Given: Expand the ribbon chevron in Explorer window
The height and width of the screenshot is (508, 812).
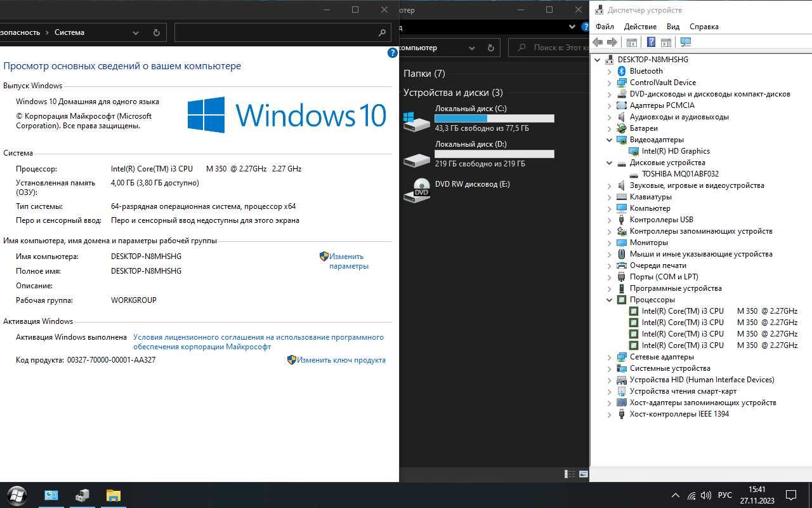Looking at the screenshot, I should click(x=572, y=27).
